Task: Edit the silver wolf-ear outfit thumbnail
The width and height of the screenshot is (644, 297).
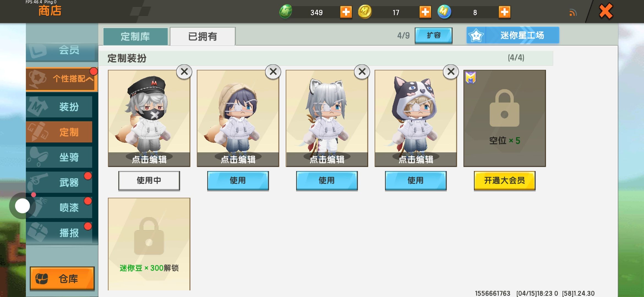Action: click(x=327, y=118)
